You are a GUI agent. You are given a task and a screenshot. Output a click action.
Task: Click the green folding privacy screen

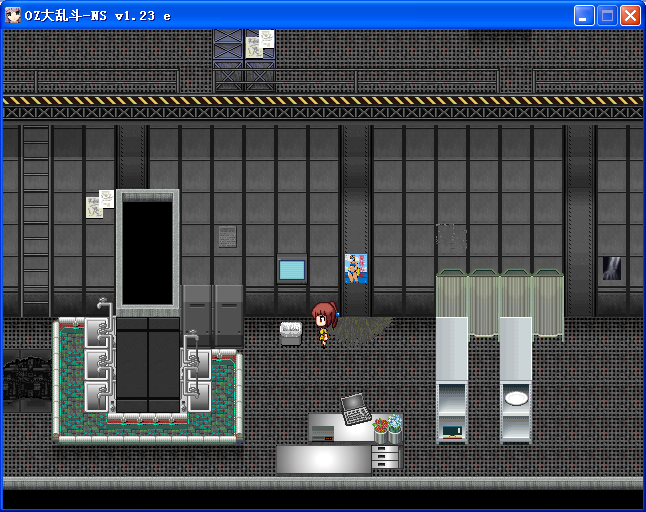pyautogui.click(x=500, y=305)
